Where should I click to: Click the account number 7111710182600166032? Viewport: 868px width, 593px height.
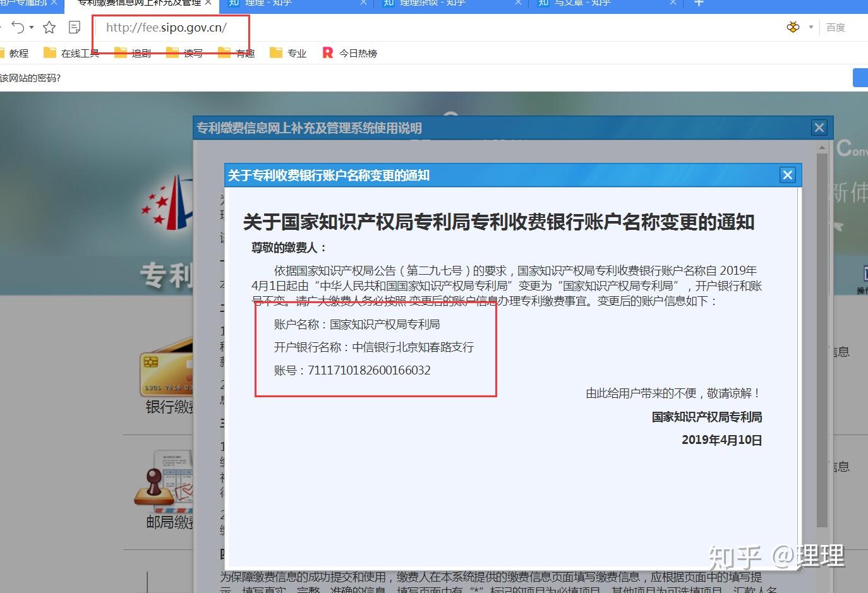point(369,370)
